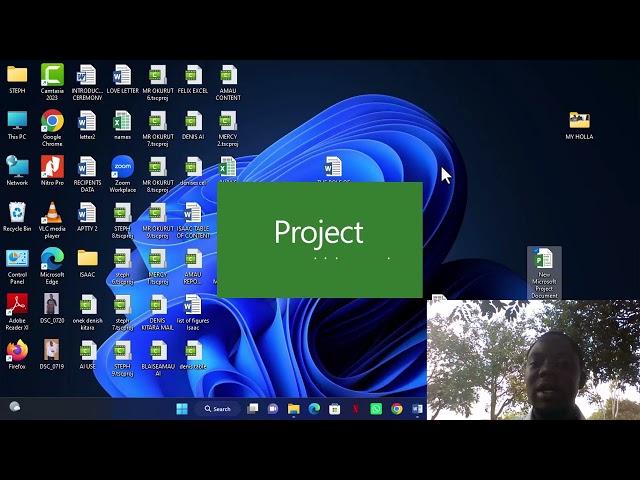Open steph 6.tscproj file
Viewport: 640px width, 480px height.
pyautogui.click(x=122, y=266)
